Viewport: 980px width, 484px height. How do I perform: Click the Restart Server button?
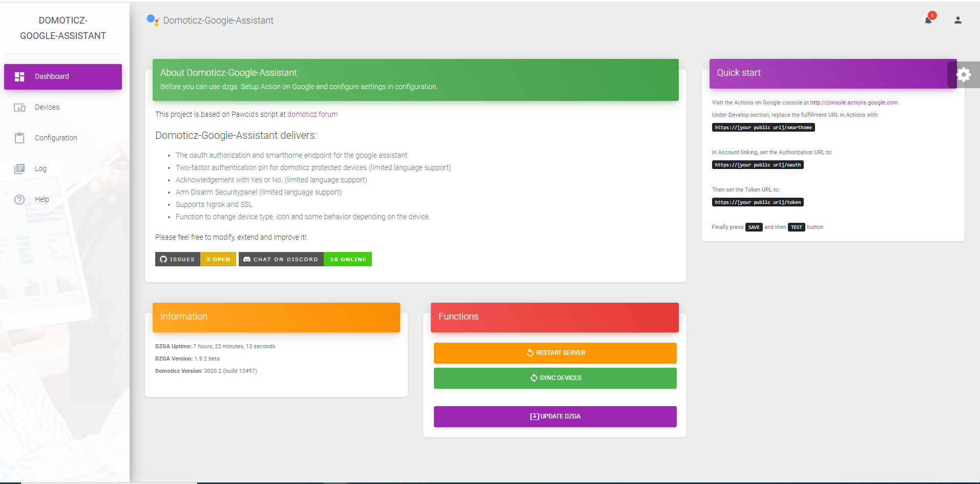(555, 353)
